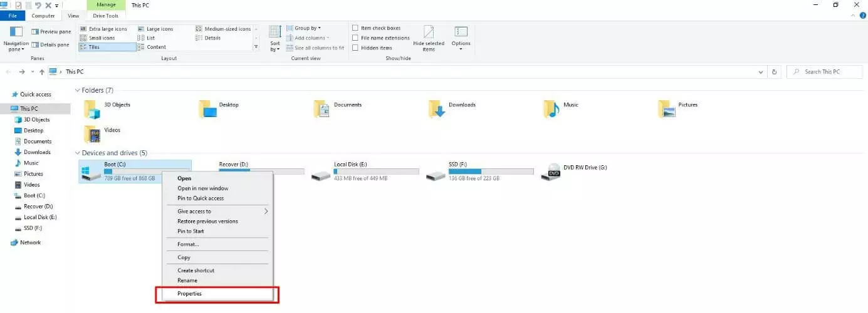Toggle the Preview pane
Screen dimensions: 868x313
coord(51,31)
